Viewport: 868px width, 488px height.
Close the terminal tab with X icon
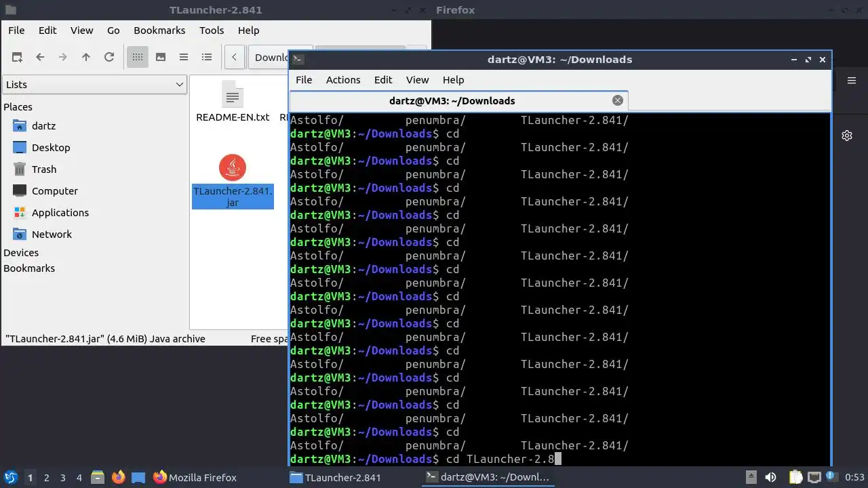click(618, 100)
